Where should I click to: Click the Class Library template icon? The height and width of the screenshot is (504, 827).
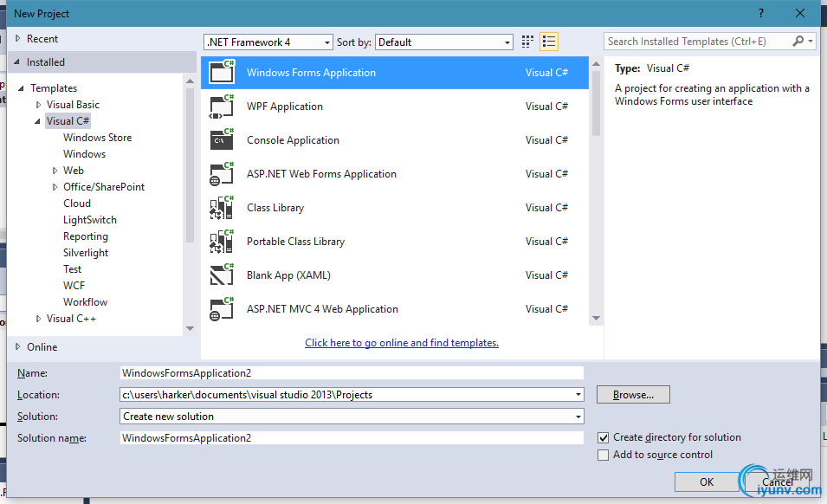[222, 207]
